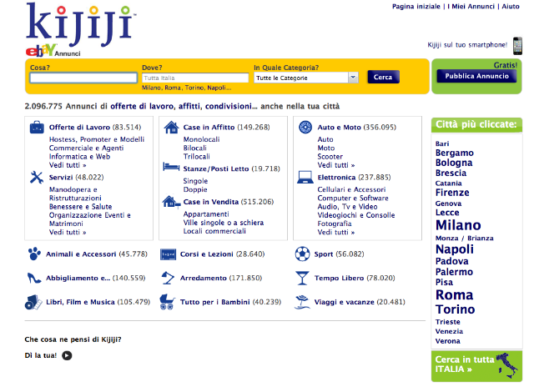Focus the Dove? Tutta Italia input field
Screen dimensions: 534x392
195,78
